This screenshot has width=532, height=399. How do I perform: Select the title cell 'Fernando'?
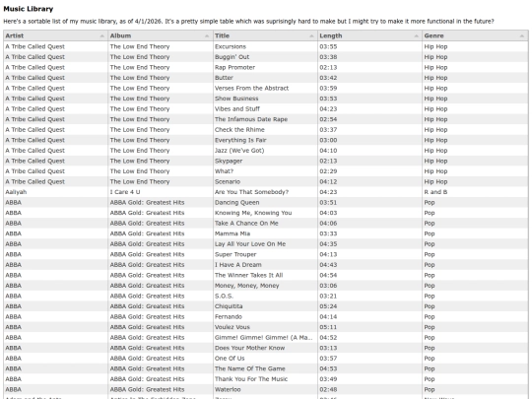pos(265,317)
